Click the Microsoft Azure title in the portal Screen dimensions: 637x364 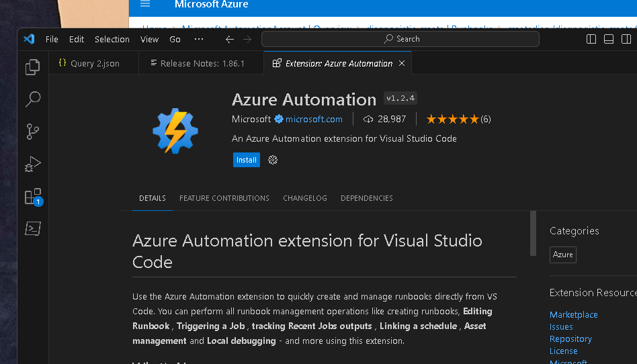211,4
